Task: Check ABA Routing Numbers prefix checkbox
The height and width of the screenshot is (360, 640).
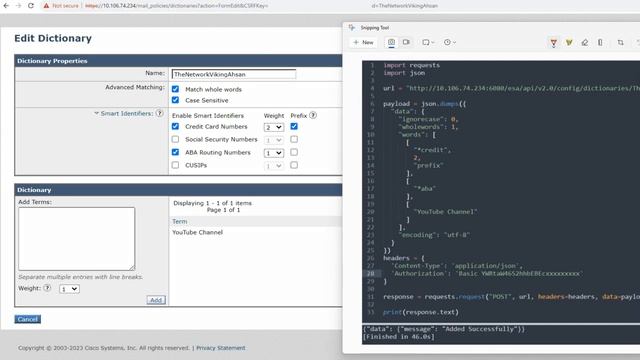Action: [x=294, y=152]
